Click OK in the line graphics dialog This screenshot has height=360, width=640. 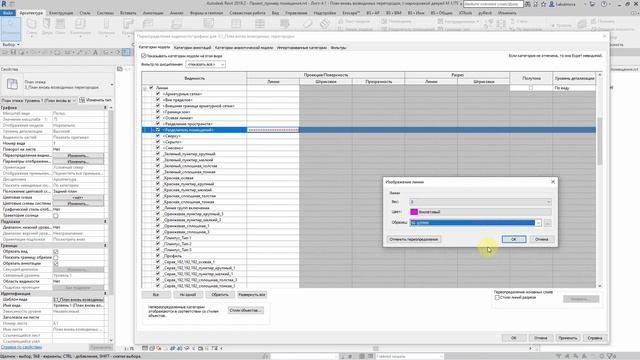513,239
